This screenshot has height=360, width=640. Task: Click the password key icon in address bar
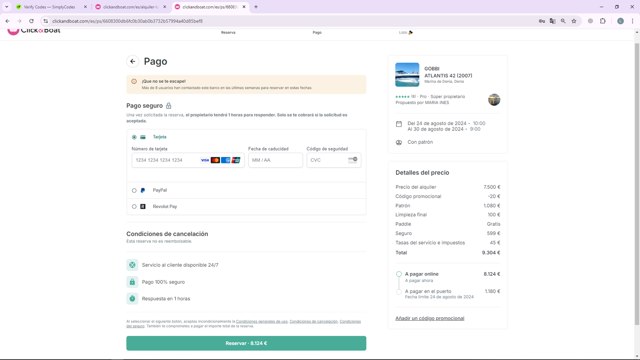click(542, 21)
